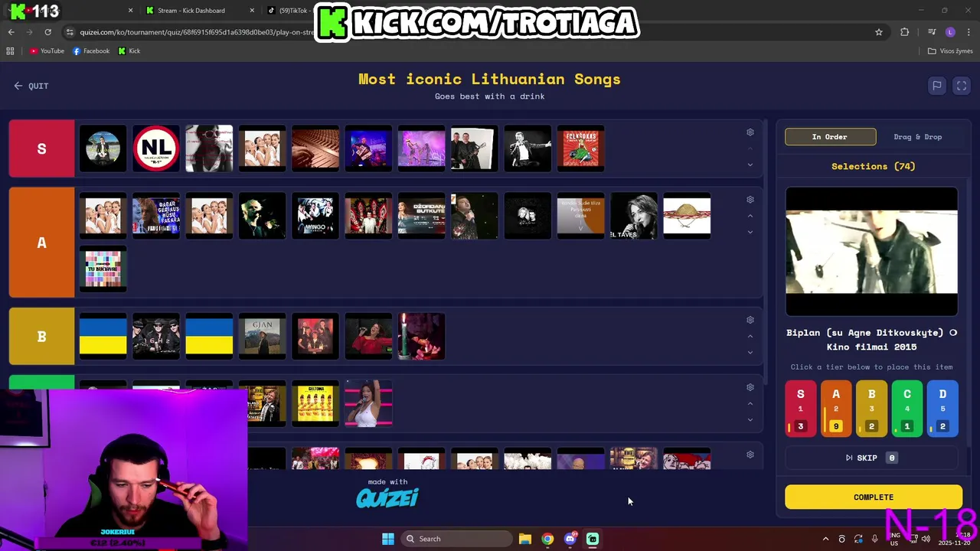Screen dimensions: 980x551
Task: Close the first browser tab
Action: pos(130,11)
